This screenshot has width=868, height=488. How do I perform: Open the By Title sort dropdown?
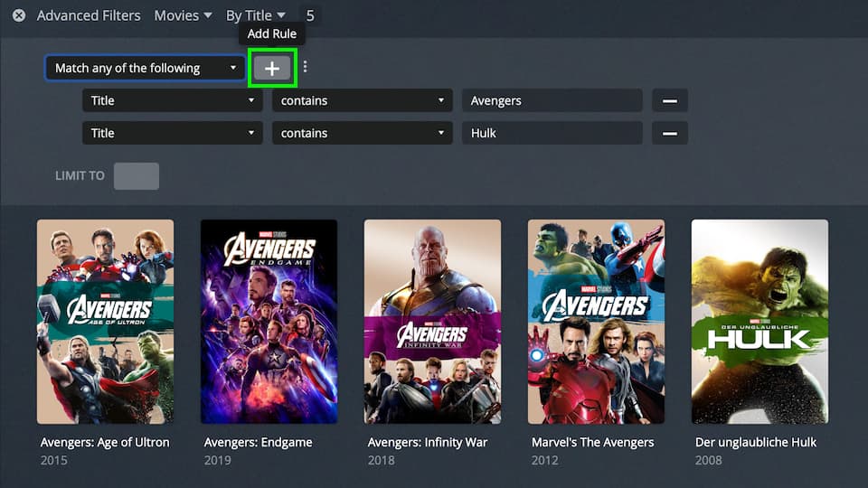pyautogui.click(x=255, y=15)
